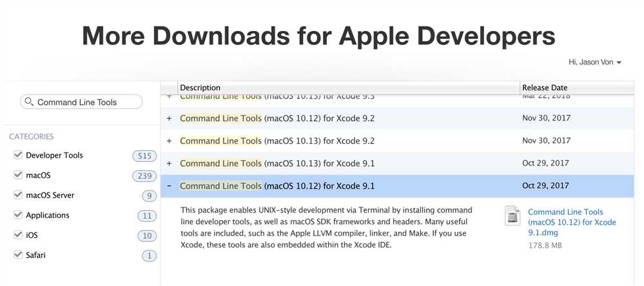Expand macOS 10.12 for Xcode 9.2 row

[169, 119]
